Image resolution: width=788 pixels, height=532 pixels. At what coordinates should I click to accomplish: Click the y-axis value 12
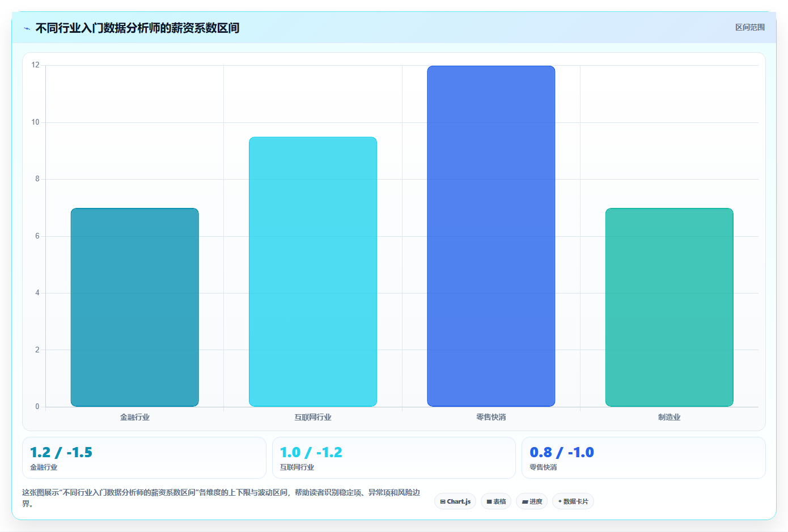pyautogui.click(x=36, y=65)
